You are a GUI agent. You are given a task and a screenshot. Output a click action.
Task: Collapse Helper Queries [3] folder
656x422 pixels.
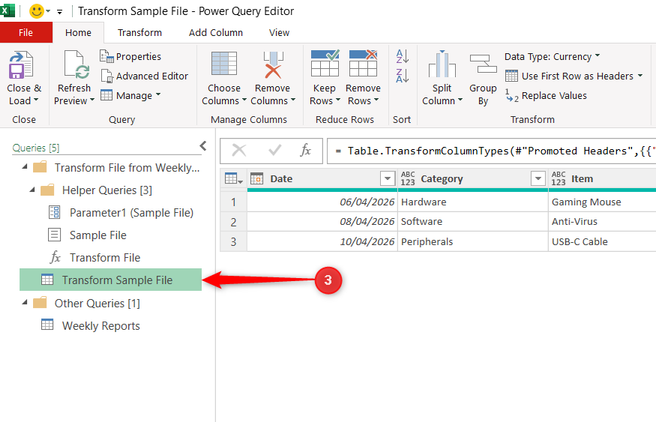point(32,190)
